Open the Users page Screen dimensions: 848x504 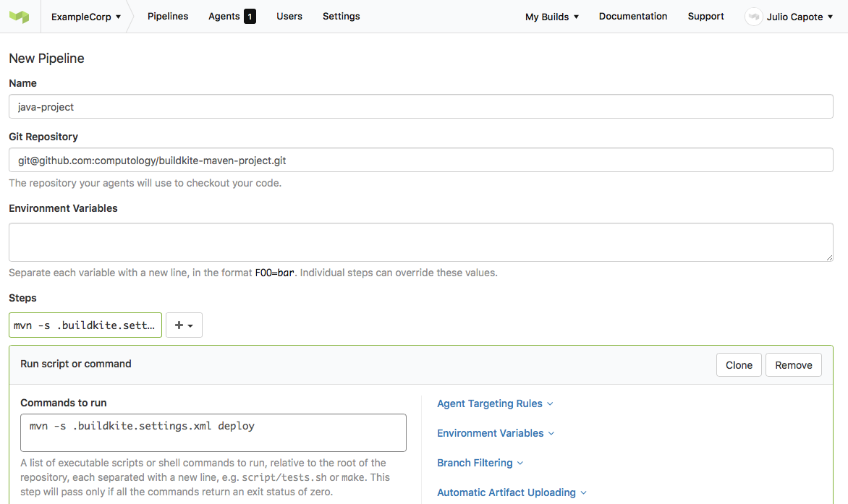[289, 16]
